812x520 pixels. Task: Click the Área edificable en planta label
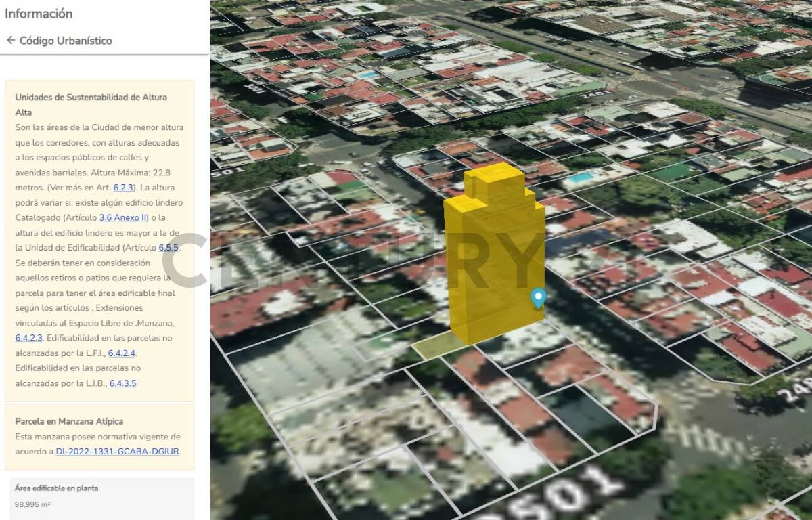click(x=56, y=487)
